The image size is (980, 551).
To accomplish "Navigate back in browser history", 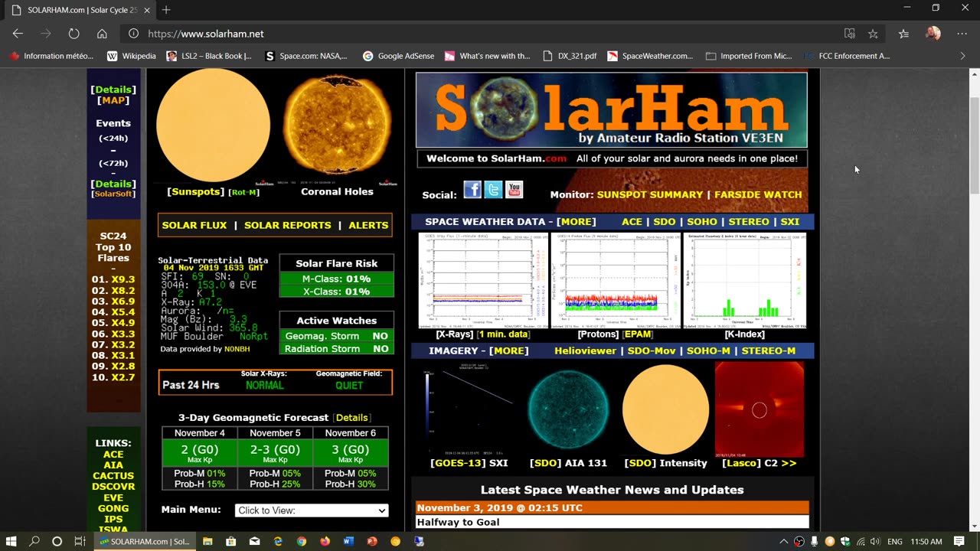I will 18,34.
